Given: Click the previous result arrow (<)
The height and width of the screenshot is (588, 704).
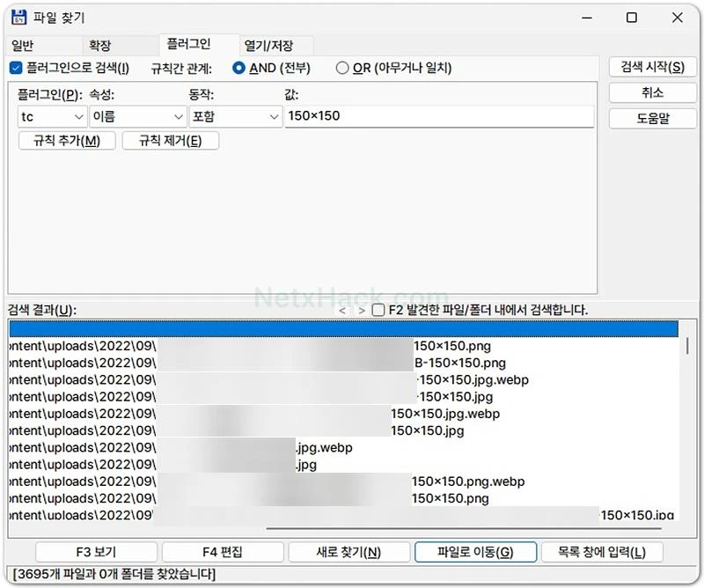Looking at the screenshot, I should coord(342,311).
